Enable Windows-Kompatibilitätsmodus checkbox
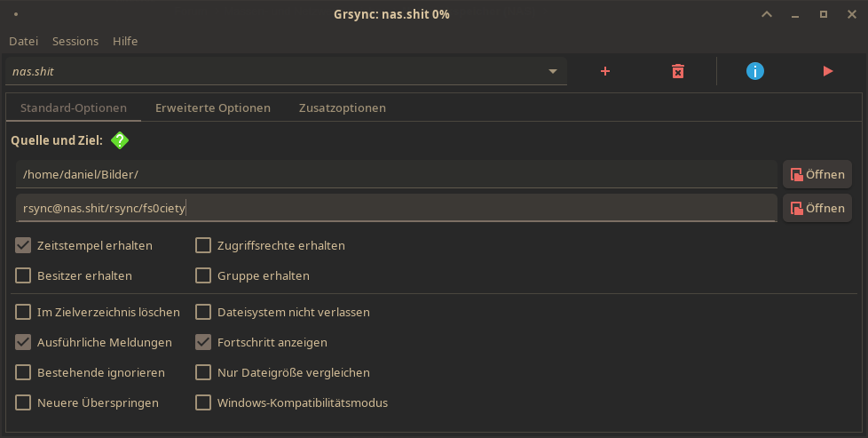 (203, 402)
